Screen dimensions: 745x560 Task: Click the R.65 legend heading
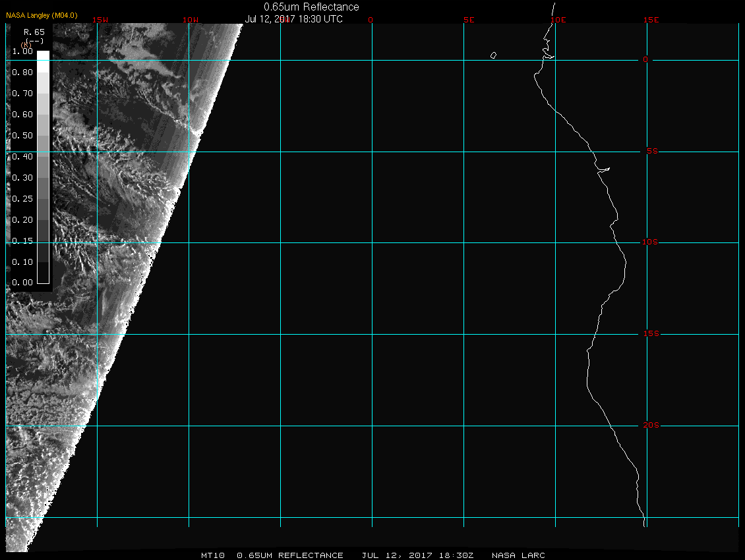pyautogui.click(x=34, y=32)
